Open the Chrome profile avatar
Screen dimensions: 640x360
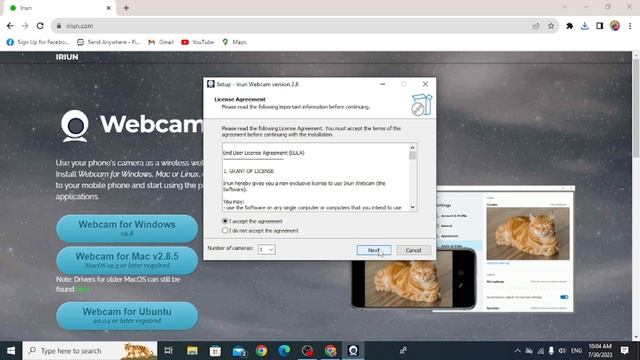coord(615,26)
